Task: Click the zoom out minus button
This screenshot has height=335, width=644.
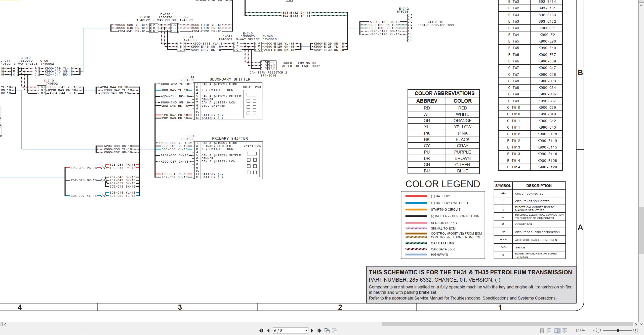Action: pyautogui.click(x=598, y=330)
